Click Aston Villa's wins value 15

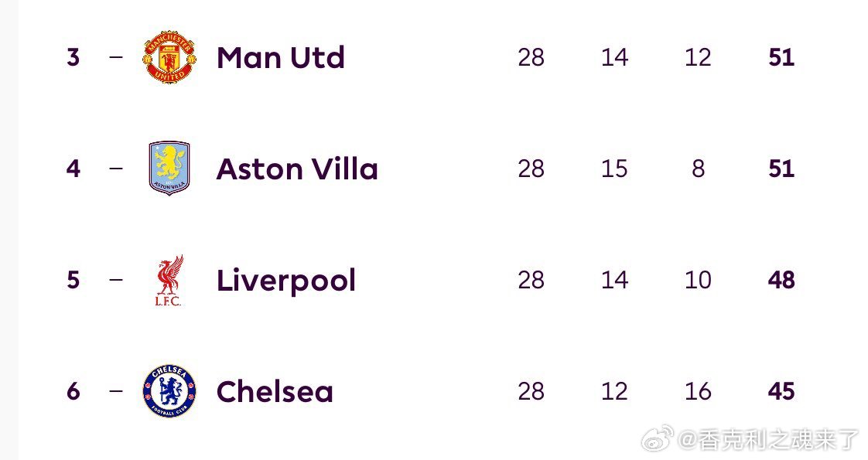tap(614, 169)
